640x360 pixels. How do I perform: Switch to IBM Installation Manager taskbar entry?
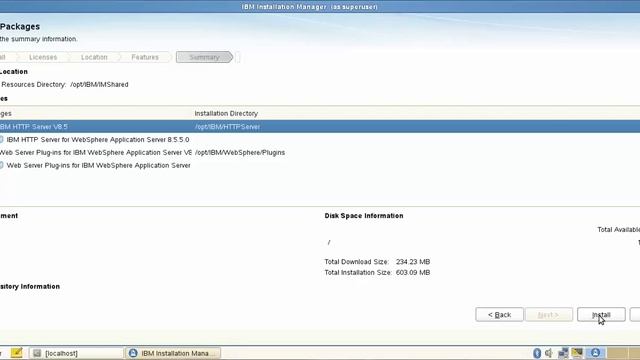173,353
